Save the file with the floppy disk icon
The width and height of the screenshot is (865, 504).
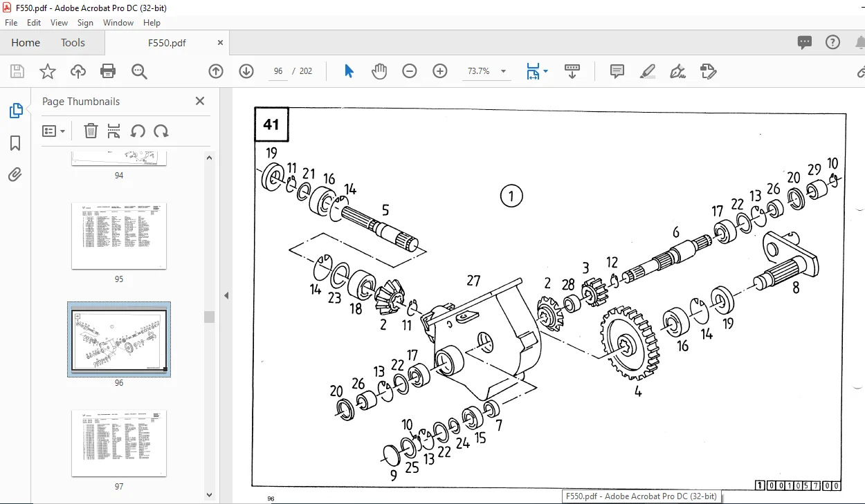point(17,71)
